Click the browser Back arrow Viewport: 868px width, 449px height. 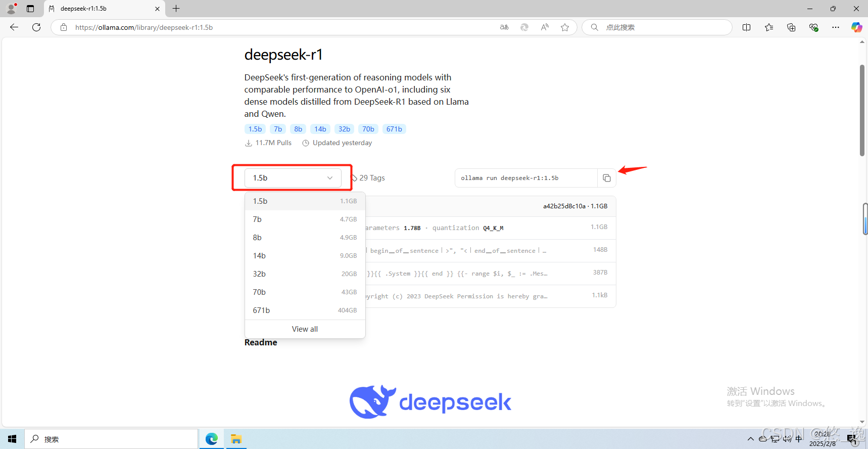pyautogui.click(x=14, y=27)
